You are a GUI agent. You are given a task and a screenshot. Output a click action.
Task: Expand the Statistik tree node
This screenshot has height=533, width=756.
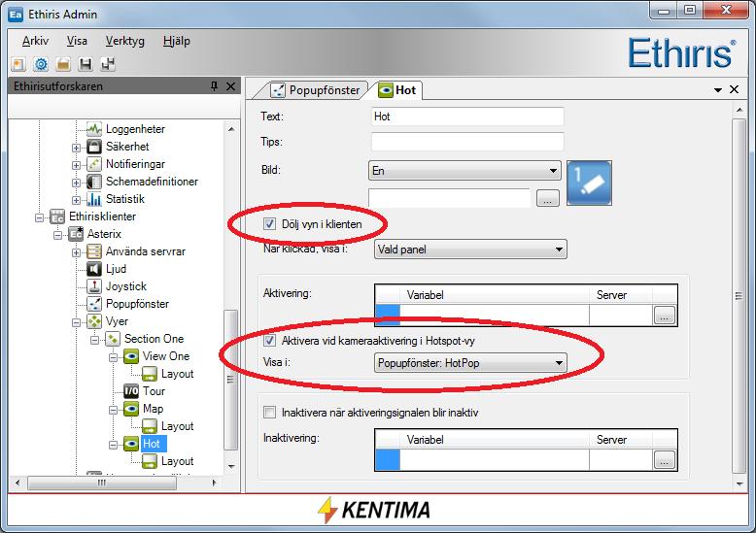pos(76,200)
